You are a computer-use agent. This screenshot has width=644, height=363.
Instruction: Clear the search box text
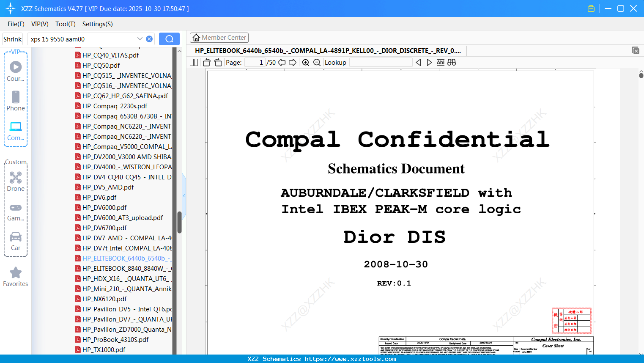pyautogui.click(x=149, y=39)
